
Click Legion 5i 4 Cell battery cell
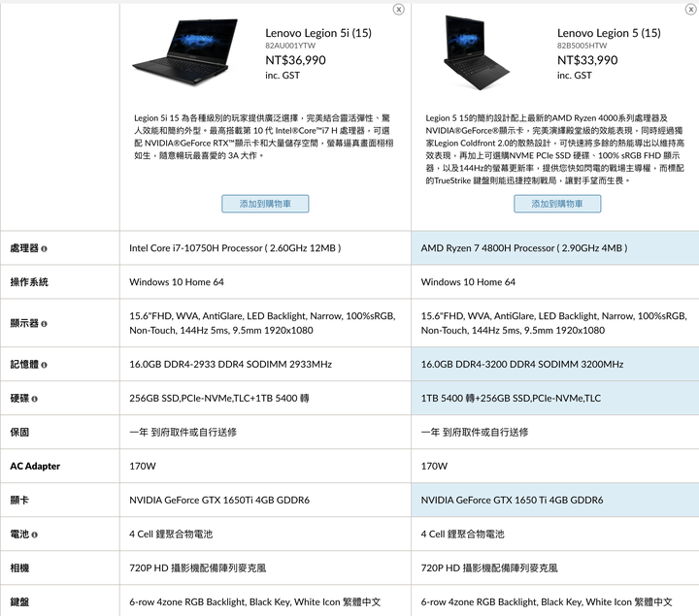pyautogui.click(x=265, y=535)
